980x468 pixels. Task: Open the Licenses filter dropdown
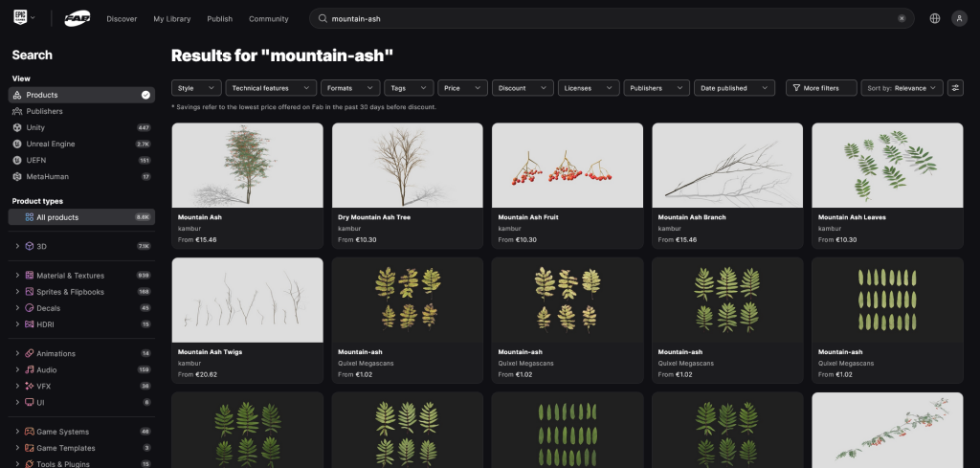589,88
